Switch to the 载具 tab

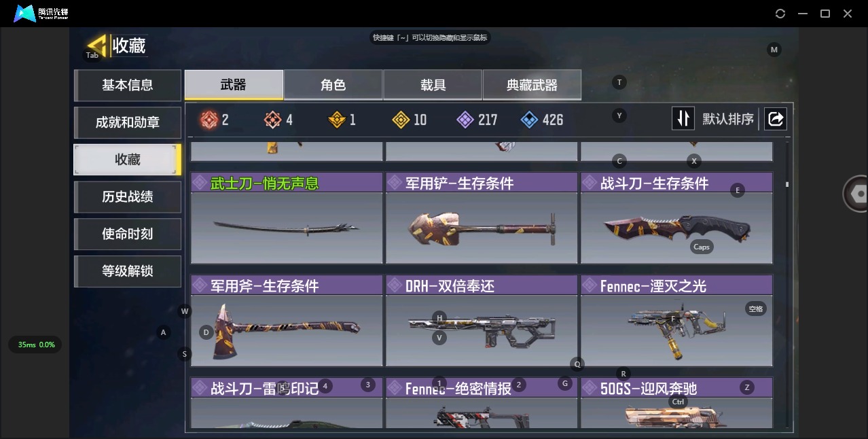pos(433,85)
